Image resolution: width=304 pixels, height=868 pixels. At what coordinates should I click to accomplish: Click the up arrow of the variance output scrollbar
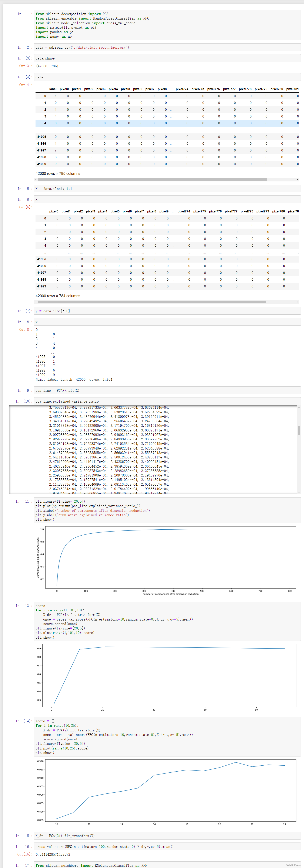pyautogui.click(x=299, y=407)
